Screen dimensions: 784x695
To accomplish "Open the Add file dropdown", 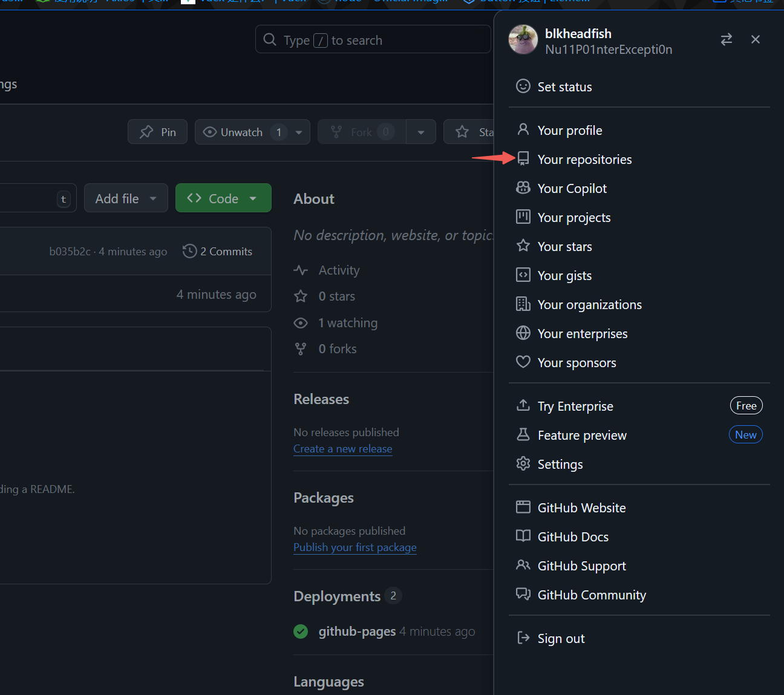I will pos(126,198).
